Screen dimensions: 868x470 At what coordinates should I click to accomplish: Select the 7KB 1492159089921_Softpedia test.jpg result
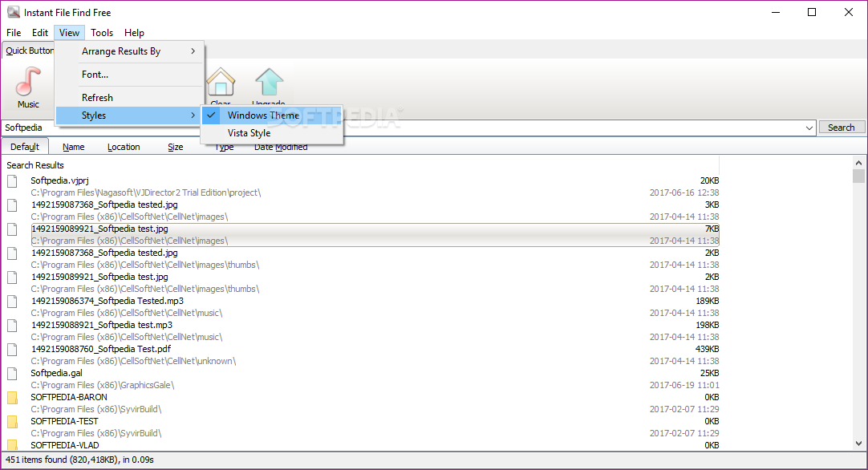(375, 235)
